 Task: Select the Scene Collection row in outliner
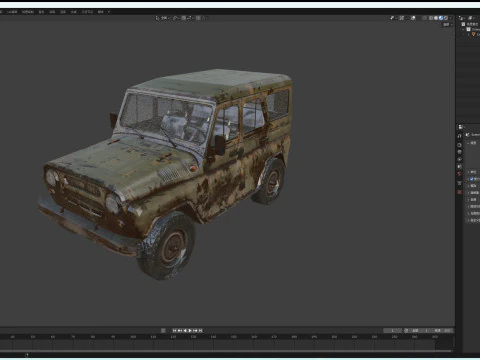[x=471, y=24]
